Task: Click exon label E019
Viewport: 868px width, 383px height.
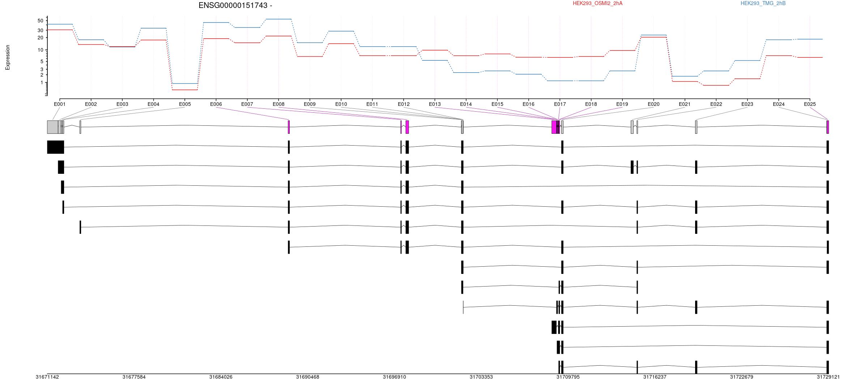Action: click(x=622, y=104)
